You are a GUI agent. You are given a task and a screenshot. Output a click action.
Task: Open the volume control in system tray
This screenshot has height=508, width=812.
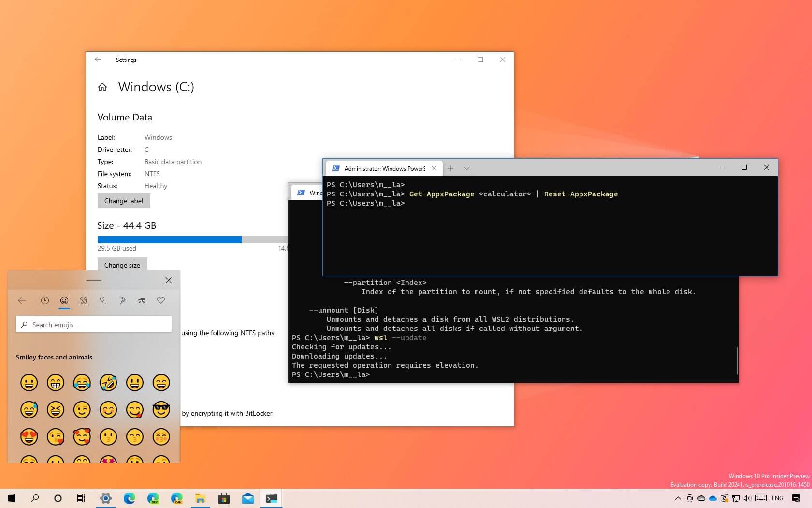point(748,498)
